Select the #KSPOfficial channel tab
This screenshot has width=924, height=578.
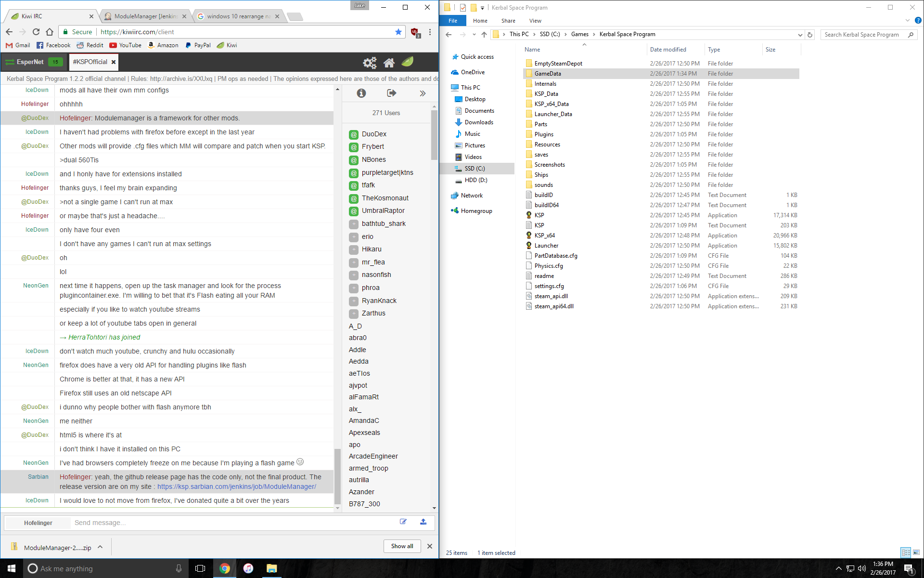point(90,62)
